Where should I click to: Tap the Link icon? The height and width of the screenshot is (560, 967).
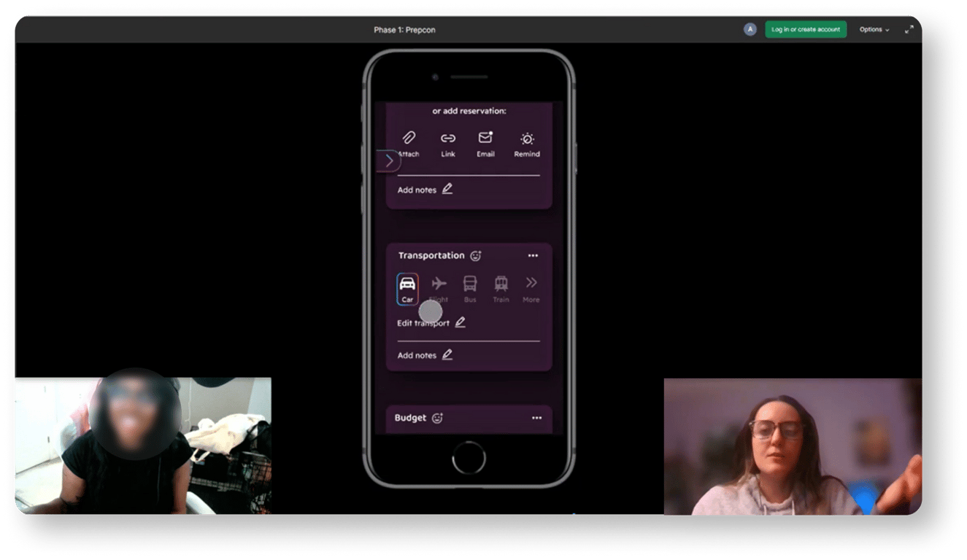click(x=448, y=139)
